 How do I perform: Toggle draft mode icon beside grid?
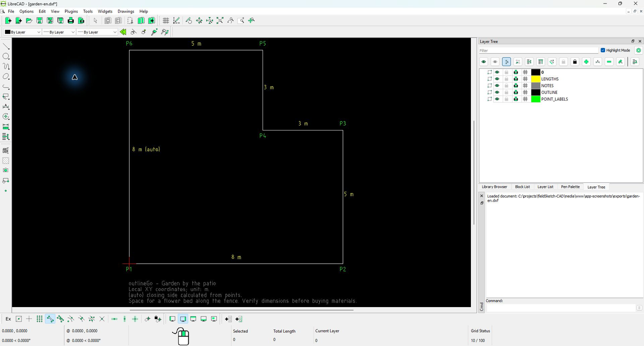(x=177, y=21)
